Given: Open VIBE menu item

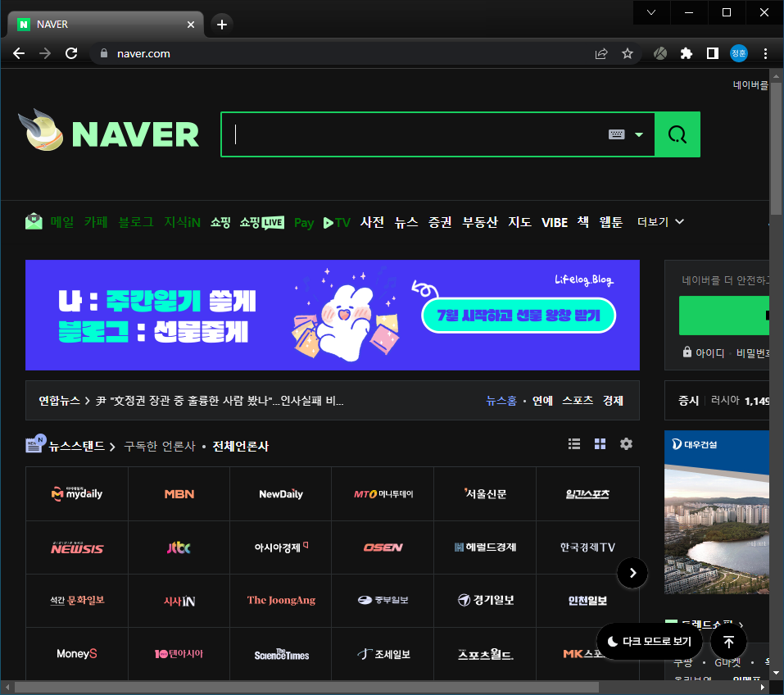Looking at the screenshot, I should click(555, 222).
